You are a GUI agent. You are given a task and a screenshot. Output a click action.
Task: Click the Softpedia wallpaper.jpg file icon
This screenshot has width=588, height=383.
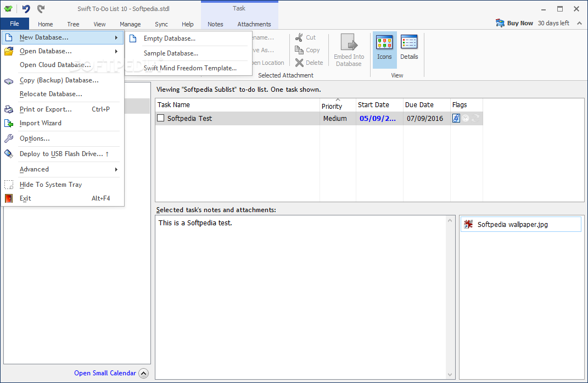click(x=468, y=224)
